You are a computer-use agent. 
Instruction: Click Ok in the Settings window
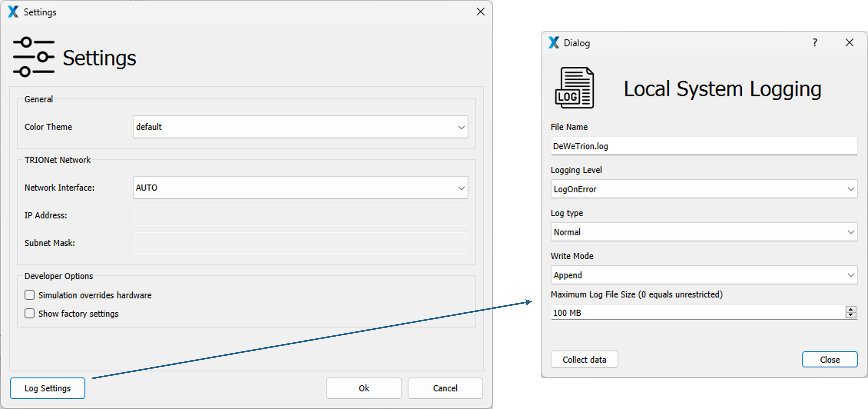364,388
